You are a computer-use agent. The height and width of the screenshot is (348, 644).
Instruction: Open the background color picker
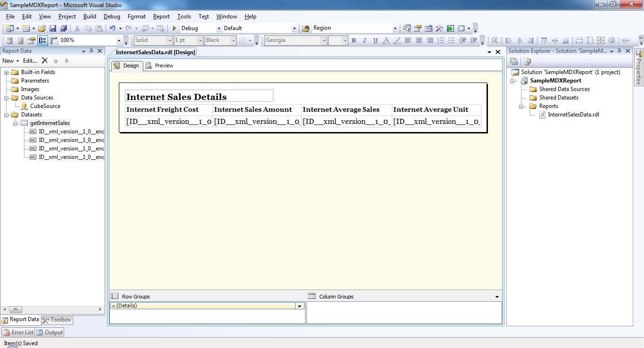click(x=397, y=41)
